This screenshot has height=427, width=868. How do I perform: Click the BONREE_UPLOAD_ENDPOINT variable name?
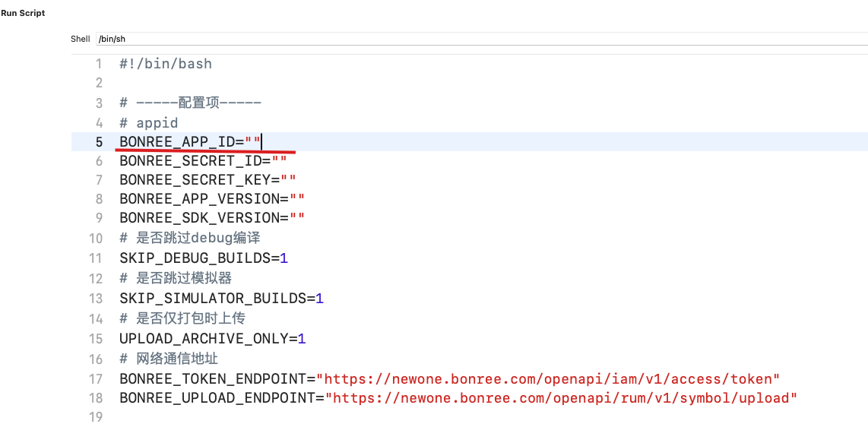[x=217, y=398]
